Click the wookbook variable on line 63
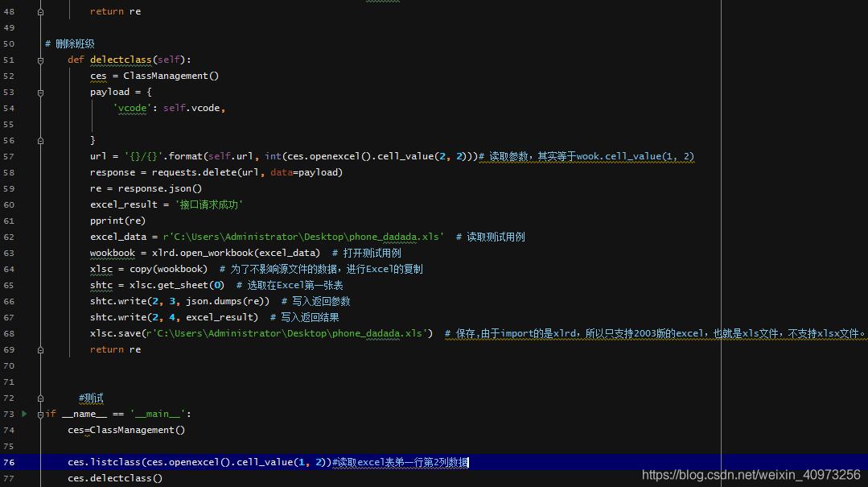The image size is (868, 487). [x=112, y=252]
